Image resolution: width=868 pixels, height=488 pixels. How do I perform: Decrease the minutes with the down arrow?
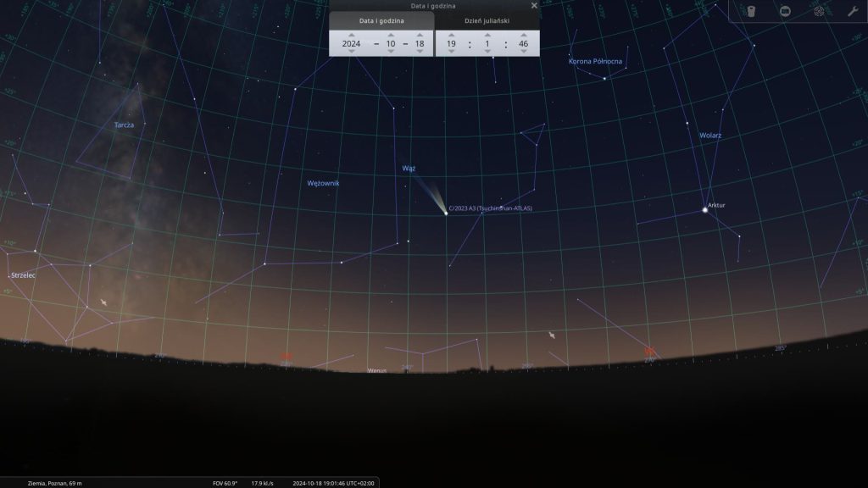487,51
